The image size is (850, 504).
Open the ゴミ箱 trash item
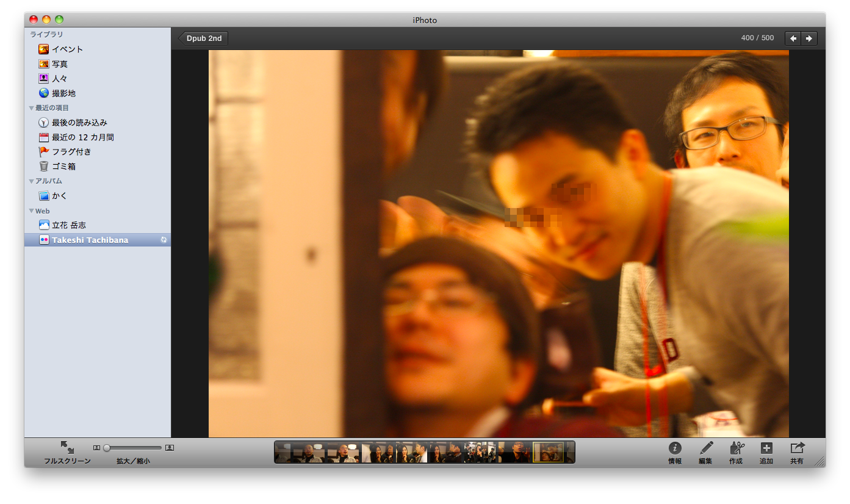pos(63,167)
